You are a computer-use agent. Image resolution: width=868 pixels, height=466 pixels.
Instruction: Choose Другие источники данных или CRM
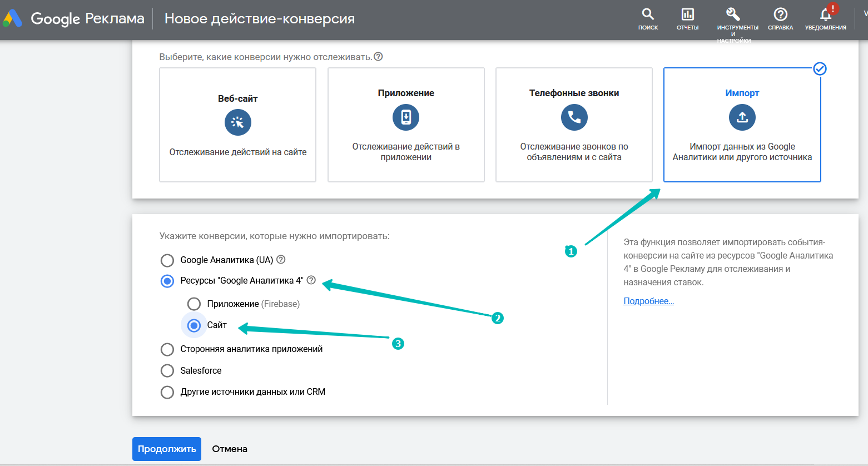(x=167, y=392)
